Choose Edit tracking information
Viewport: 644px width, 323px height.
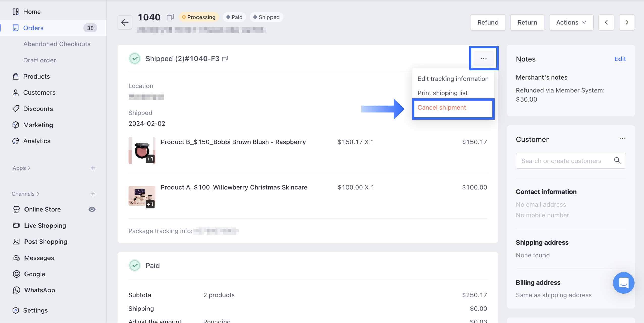(453, 79)
